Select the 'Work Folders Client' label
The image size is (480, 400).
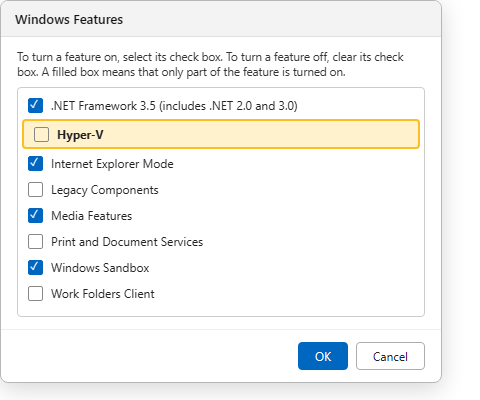(103, 294)
